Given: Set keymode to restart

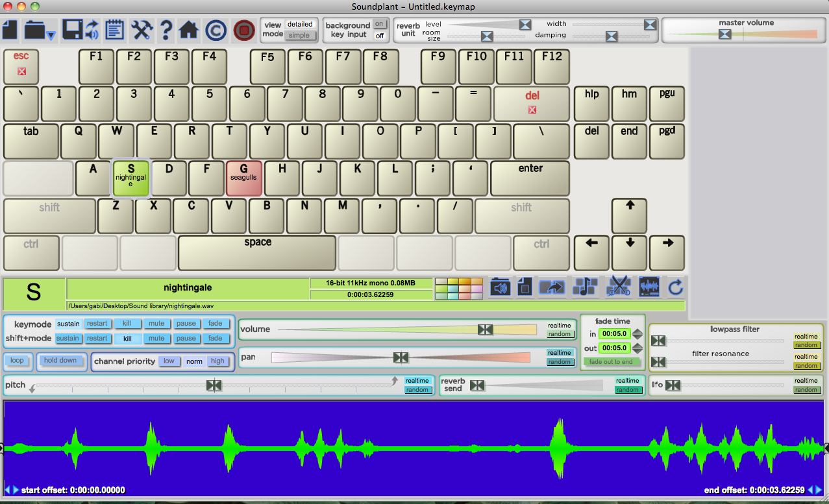Looking at the screenshot, I should [97, 323].
